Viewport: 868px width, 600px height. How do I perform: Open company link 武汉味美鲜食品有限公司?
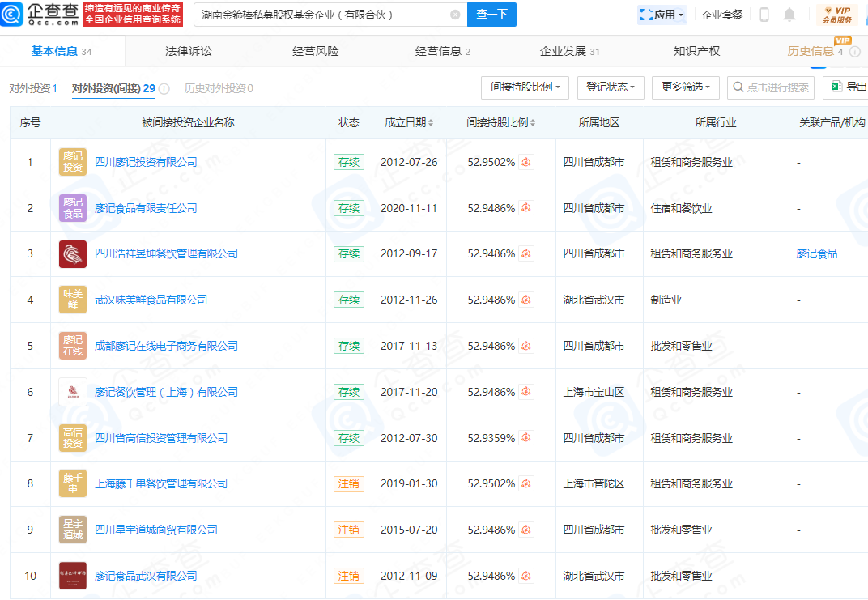pyautogui.click(x=151, y=300)
